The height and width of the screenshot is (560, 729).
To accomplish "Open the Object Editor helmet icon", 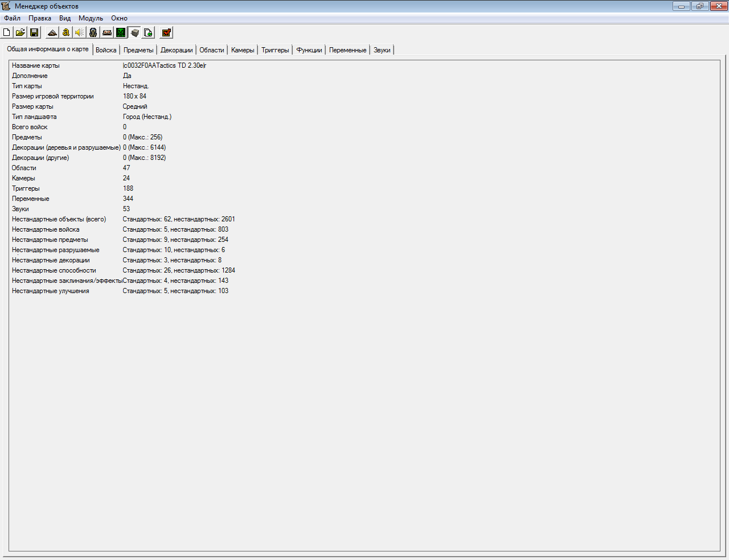I will pyautogui.click(x=93, y=32).
